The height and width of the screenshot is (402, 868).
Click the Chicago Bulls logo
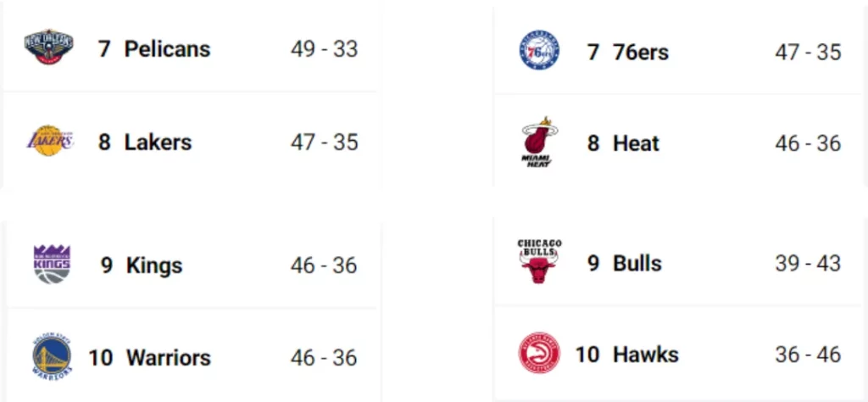539,262
